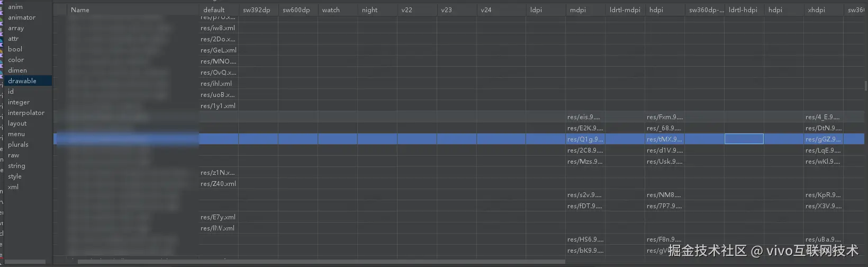Select the highlighted drawable resource type
The image size is (868, 267).
coord(28,81)
